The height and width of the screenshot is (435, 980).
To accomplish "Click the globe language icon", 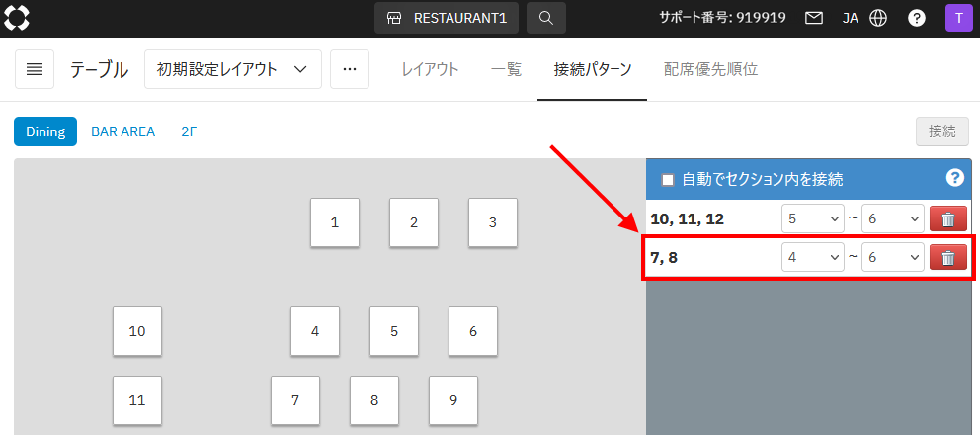I will point(878,18).
